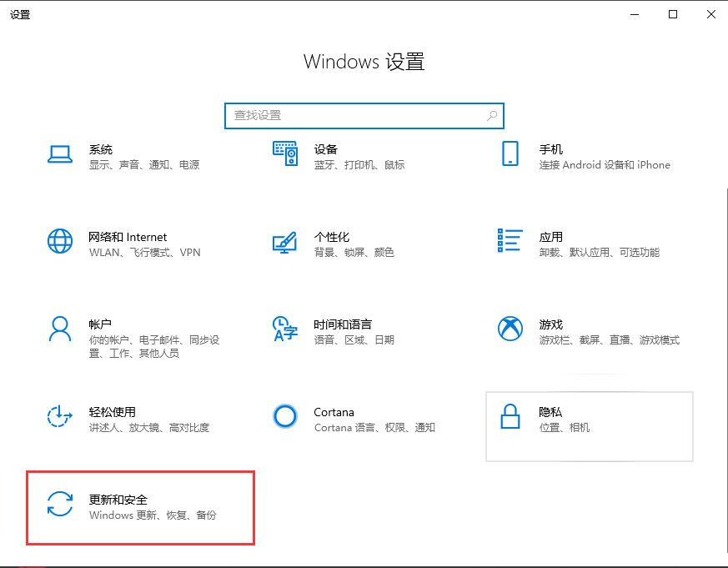Click the 游戏 Xbox icon
Screen dimensions: 728x568
tap(510, 329)
